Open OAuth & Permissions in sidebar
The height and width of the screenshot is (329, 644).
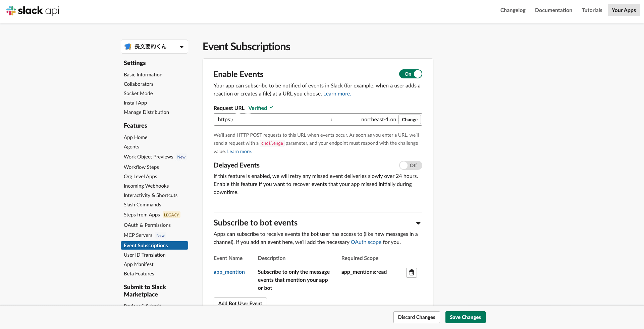[147, 225]
